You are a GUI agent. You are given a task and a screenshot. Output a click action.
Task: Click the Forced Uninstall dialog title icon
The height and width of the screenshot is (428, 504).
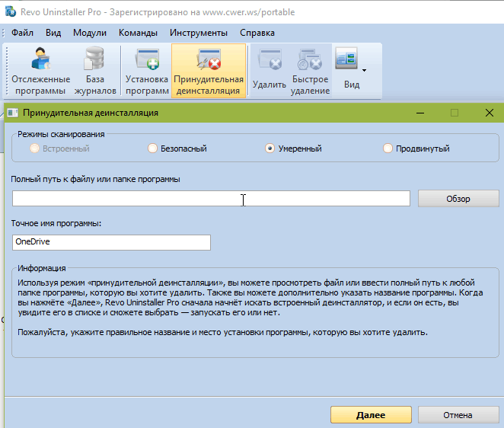click(12, 113)
